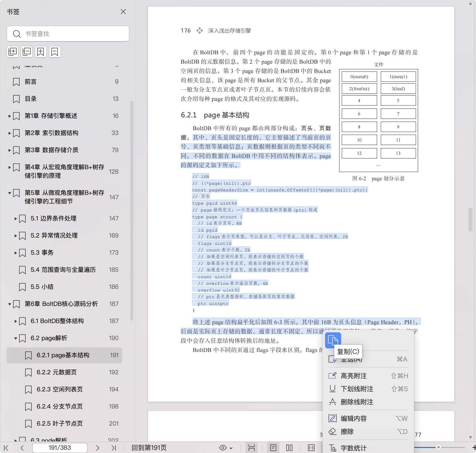The width and height of the screenshot is (476, 453).
Task: Click the 回到第191页 button
Action: point(149,448)
